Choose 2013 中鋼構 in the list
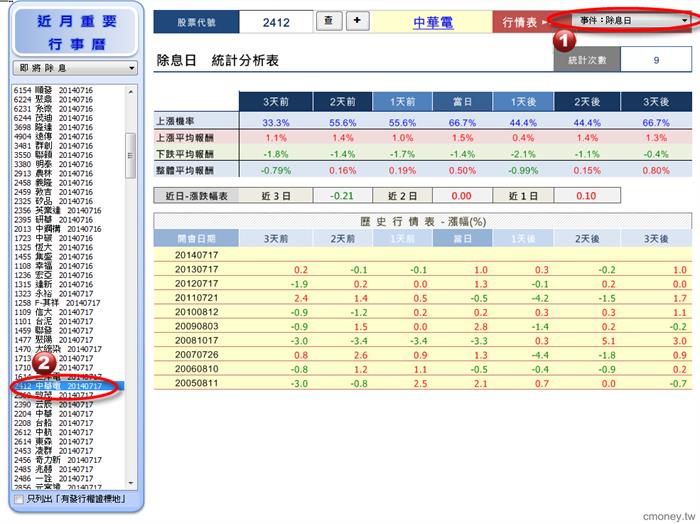700x524 pixels. [x=58, y=229]
